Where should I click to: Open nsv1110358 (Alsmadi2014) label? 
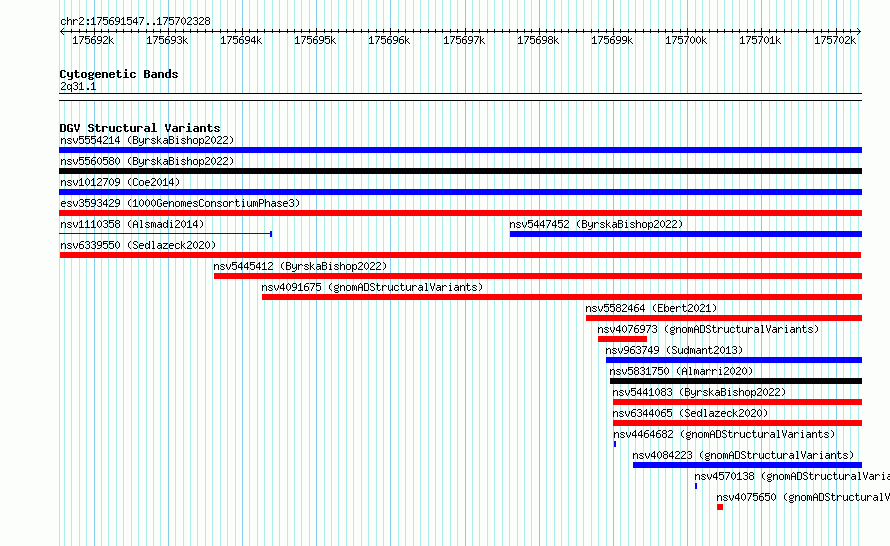tap(132, 224)
